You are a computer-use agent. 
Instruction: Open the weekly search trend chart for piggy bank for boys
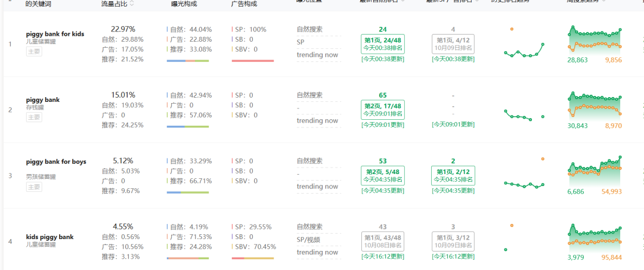(x=595, y=169)
